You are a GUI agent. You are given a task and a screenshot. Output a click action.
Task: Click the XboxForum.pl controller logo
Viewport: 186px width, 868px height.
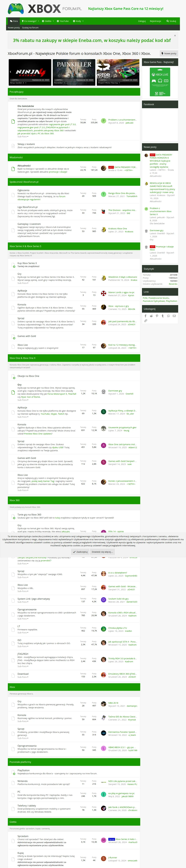[16, 9]
